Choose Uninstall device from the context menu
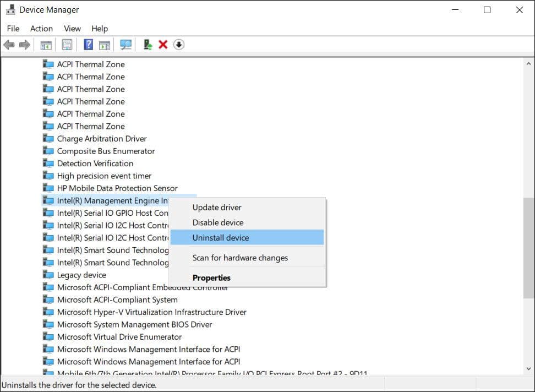The image size is (535, 392). click(220, 237)
